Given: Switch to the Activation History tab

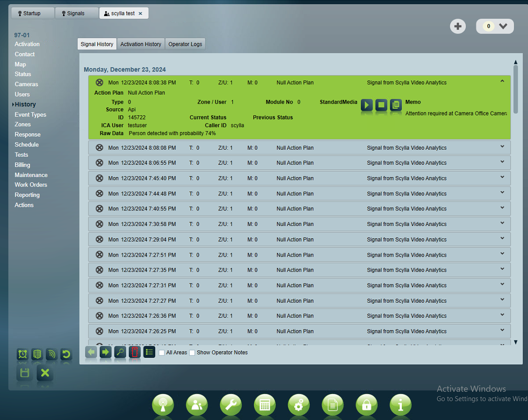Looking at the screenshot, I should click(141, 44).
